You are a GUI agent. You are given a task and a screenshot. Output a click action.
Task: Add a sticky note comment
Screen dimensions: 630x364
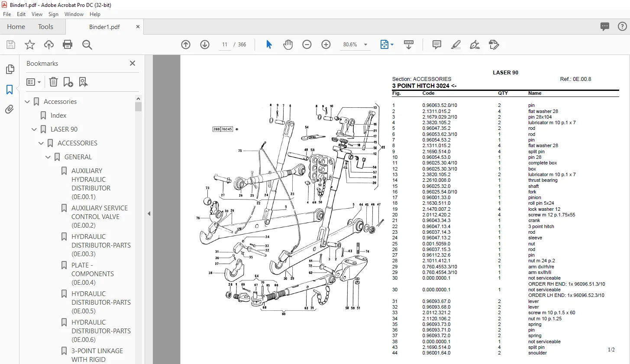(437, 45)
